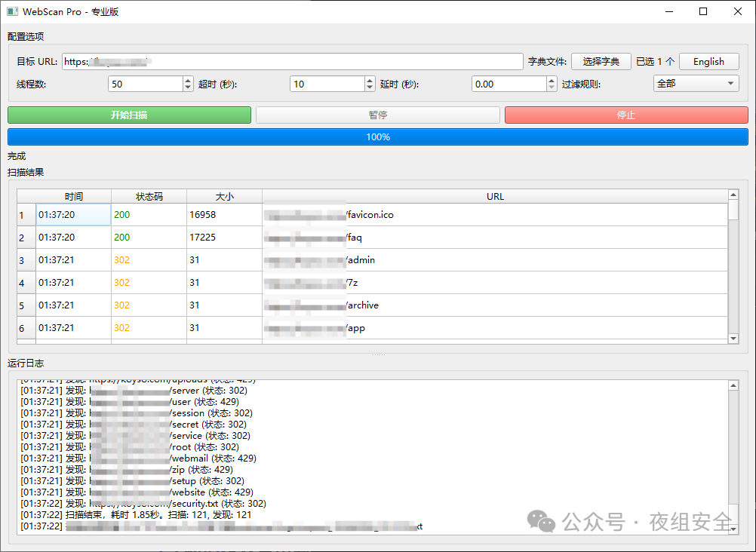This screenshot has width=756, height=552.
Task: Click the 开始扫描 start scan button
Action: pos(129,115)
